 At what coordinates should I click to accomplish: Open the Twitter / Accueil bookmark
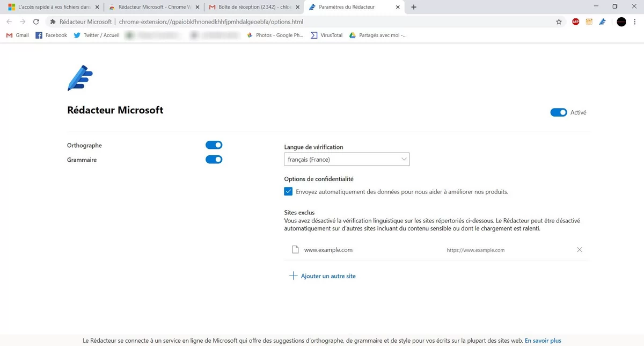(97, 35)
